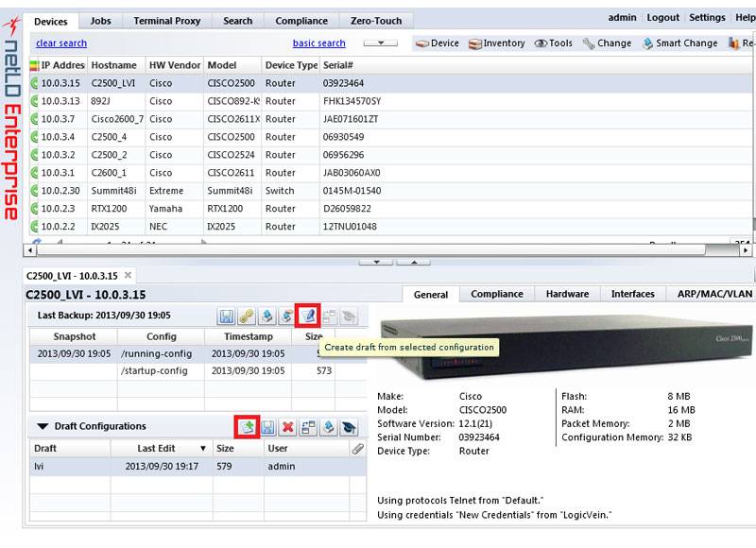
Task: Expand the search options dropdown arrow
Action: click(x=380, y=43)
